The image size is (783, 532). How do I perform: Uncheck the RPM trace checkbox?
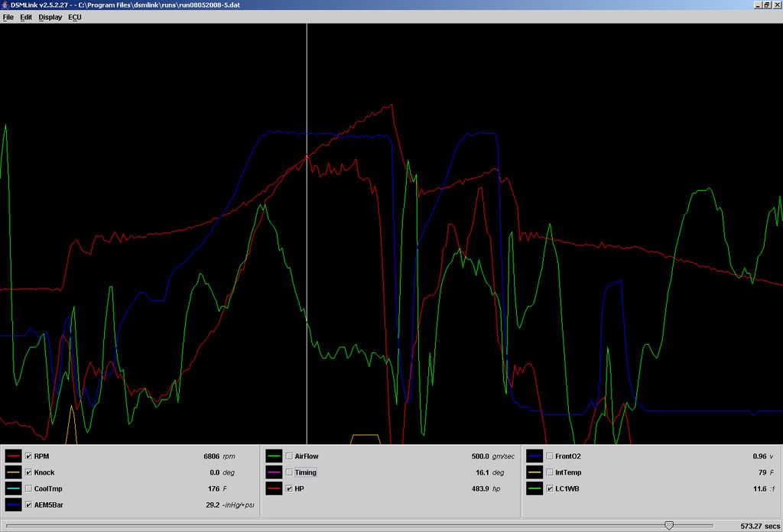tap(29, 456)
